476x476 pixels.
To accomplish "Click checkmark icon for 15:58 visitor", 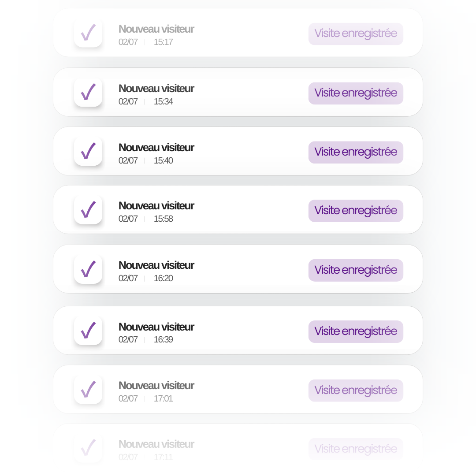I will point(88,210).
